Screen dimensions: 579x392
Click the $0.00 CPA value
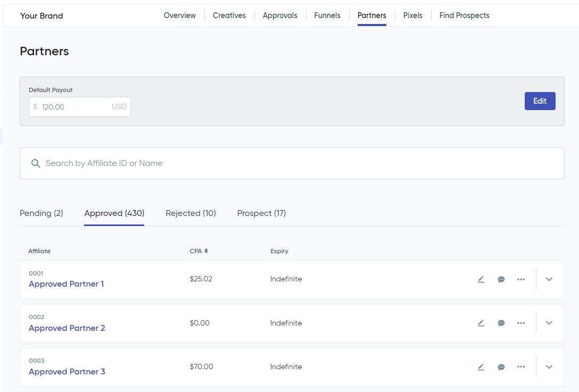point(200,323)
